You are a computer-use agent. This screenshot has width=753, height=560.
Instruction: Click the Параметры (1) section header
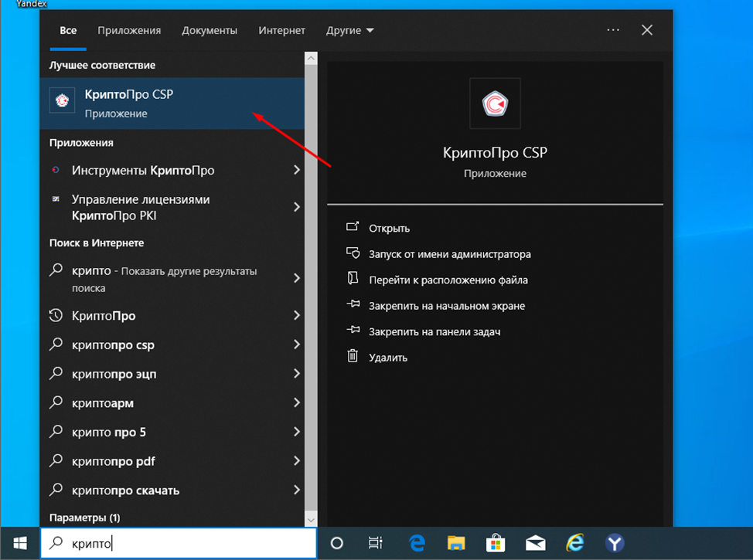(x=85, y=518)
